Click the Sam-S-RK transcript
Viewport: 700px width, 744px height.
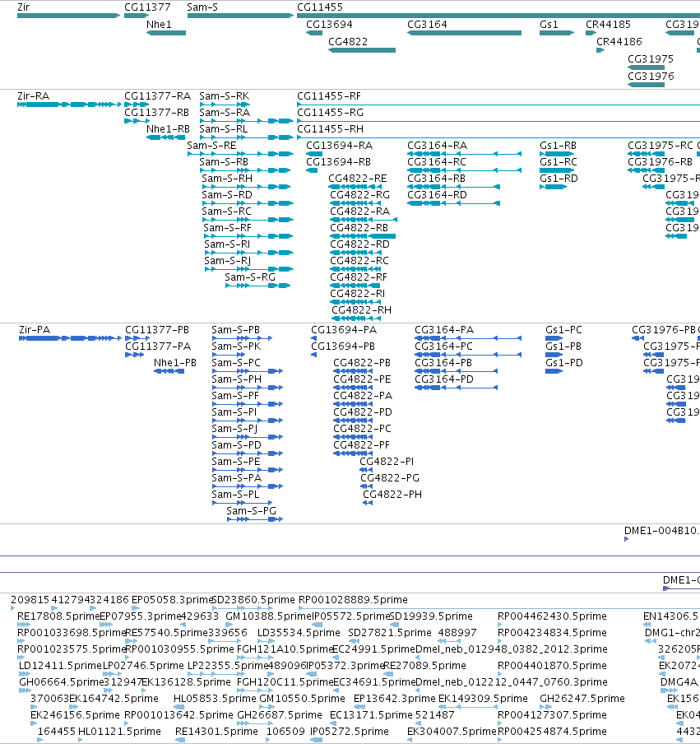[x=225, y=105]
